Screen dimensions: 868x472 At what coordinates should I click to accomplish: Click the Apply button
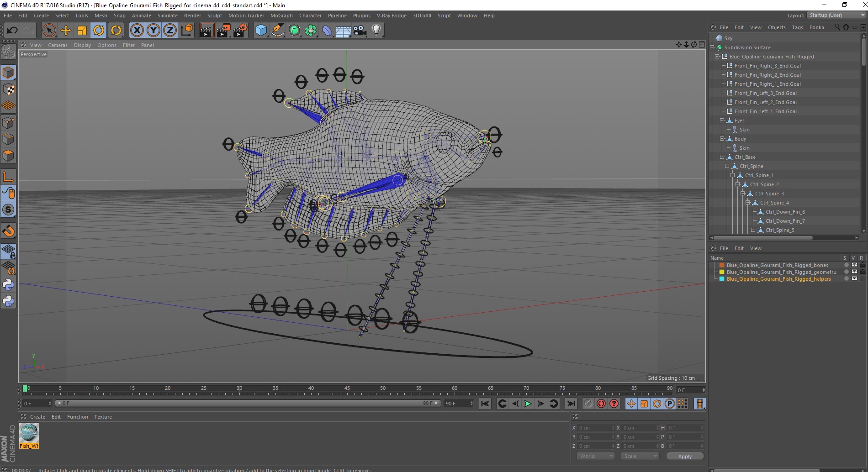(685, 456)
